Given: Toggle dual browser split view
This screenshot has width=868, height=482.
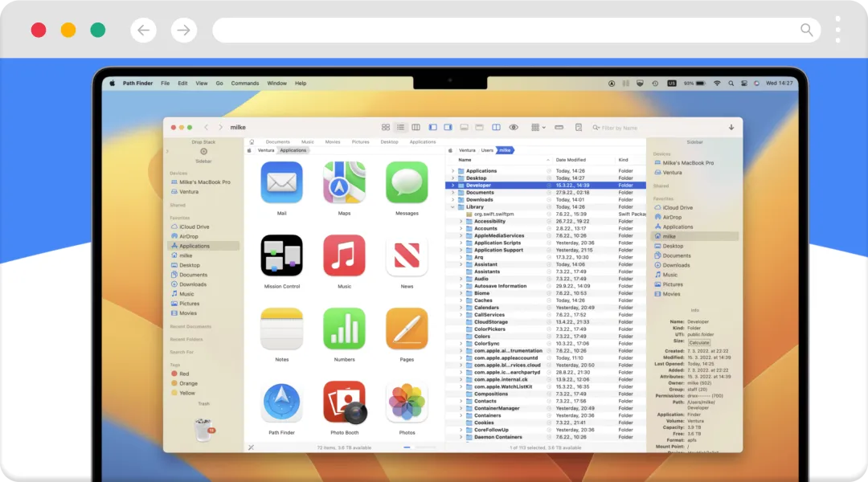Looking at the screenshot, I should pyautogui.click(x=496, y=127).
